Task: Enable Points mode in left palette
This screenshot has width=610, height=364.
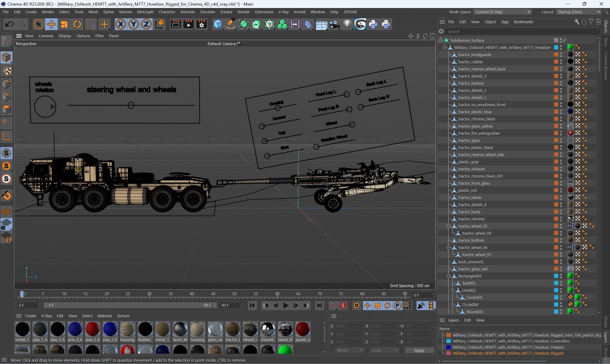Action: (6, 84)
